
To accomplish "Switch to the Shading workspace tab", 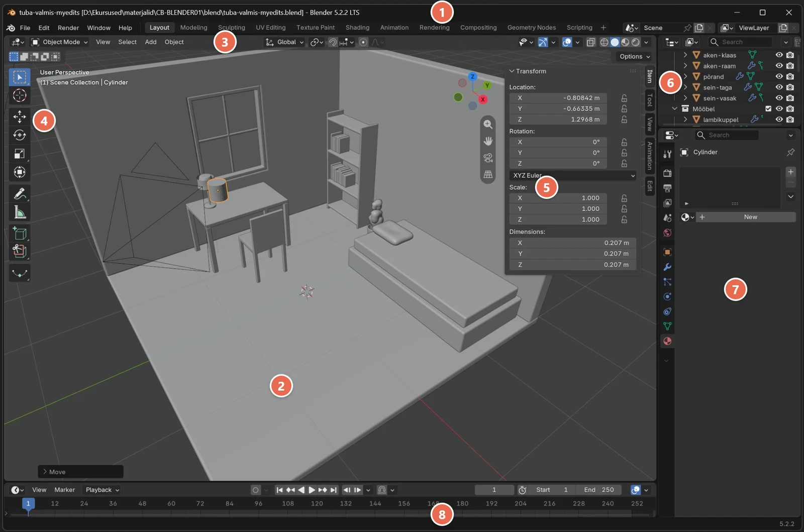I will pos(357,28).
